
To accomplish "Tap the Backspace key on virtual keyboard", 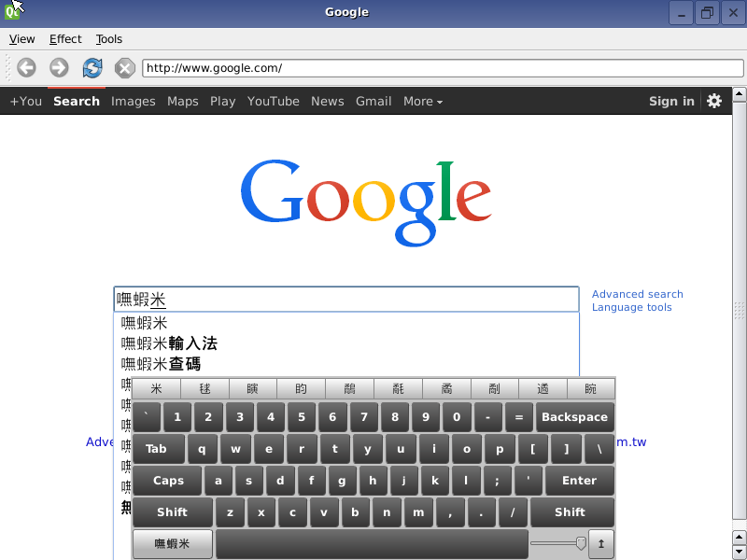I will tap(574, 417).
